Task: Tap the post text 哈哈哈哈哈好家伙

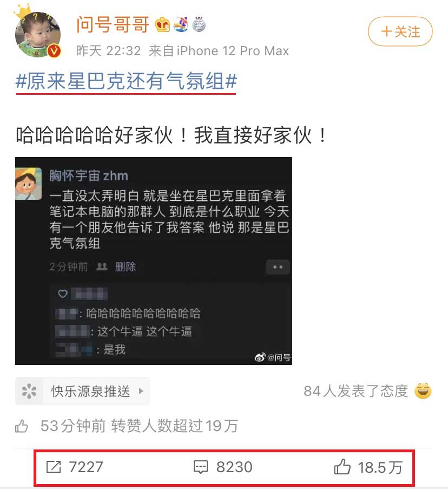Action: tap(94, 136)
